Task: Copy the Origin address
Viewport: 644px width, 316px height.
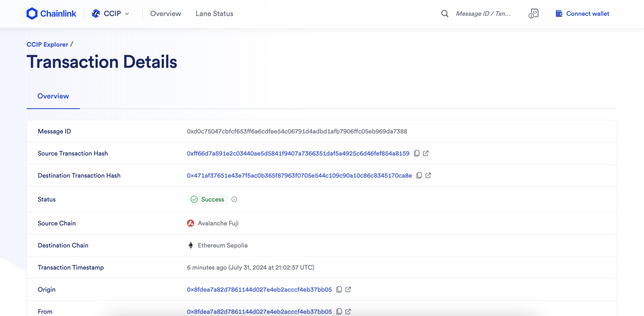Action: [339, 289]
